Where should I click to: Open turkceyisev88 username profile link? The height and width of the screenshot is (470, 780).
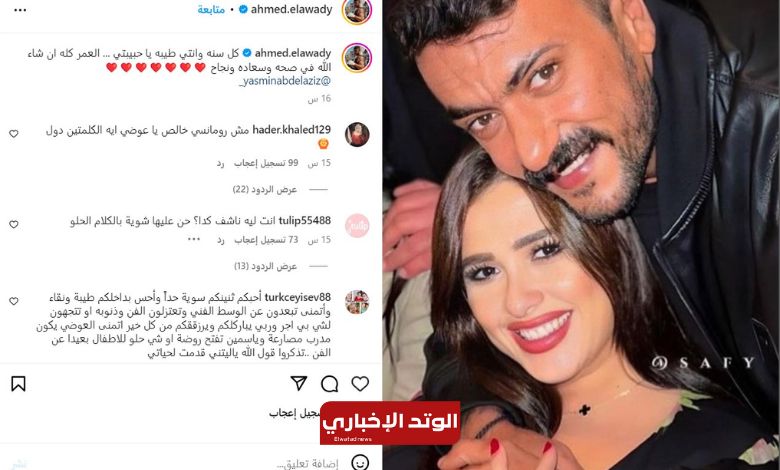coord(297,297)
